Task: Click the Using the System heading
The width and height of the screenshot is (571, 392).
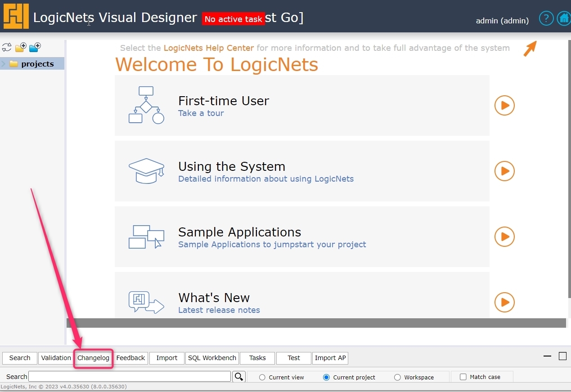Action: 232,166
